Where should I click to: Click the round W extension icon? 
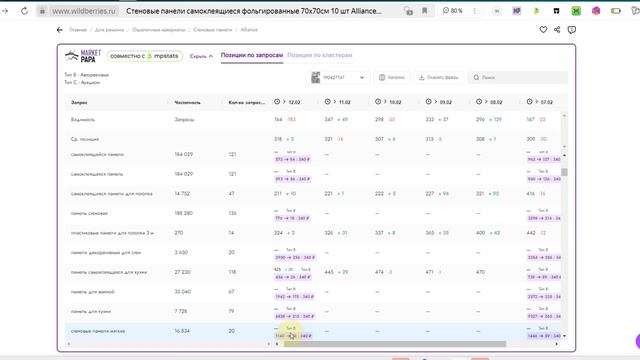click(x=497, y=11)
